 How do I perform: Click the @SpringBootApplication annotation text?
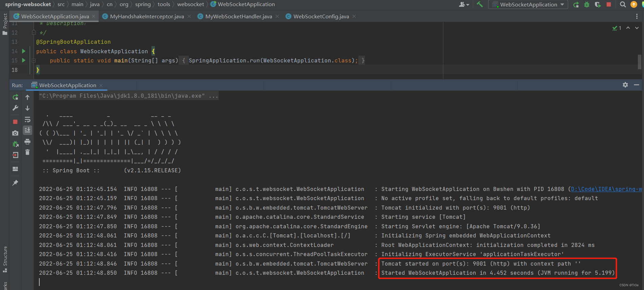[74, 42]
